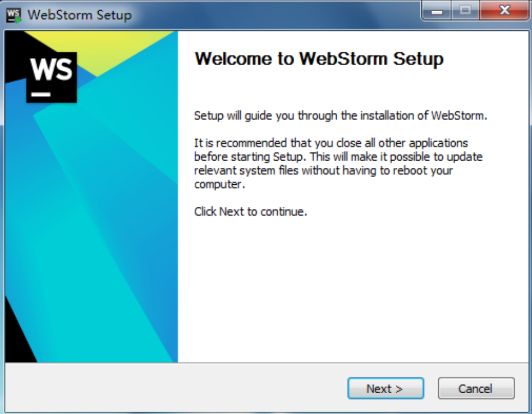532x414 pixels.
Task: Click the 'Setup will guide you' sentence
Action: pos(340,116)
